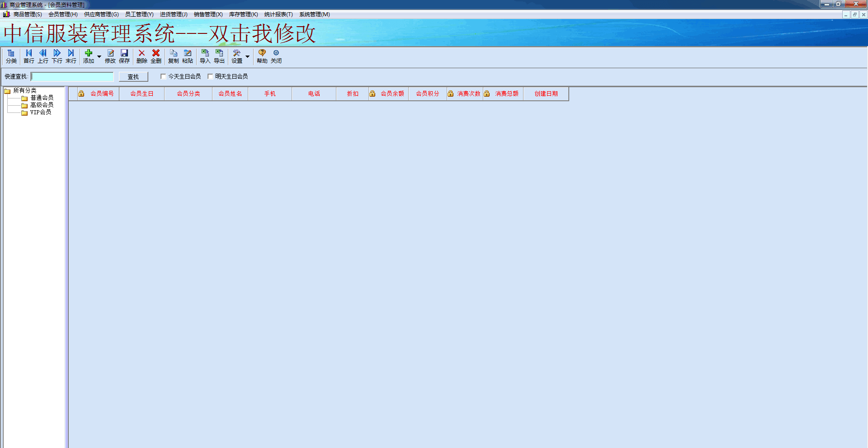
Task: Click the 查找 search button
Action: pyautogui.click(x=133, y=77)
